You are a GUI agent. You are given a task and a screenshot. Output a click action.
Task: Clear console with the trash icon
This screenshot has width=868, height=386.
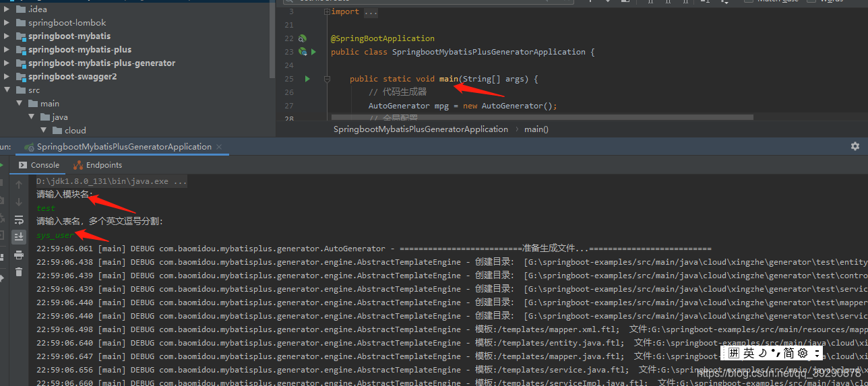[19, 271]
